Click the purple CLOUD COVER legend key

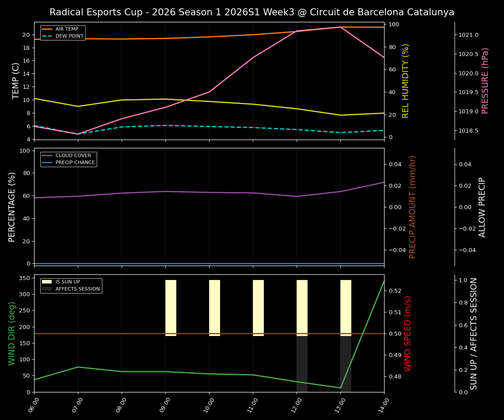(48, 155)
